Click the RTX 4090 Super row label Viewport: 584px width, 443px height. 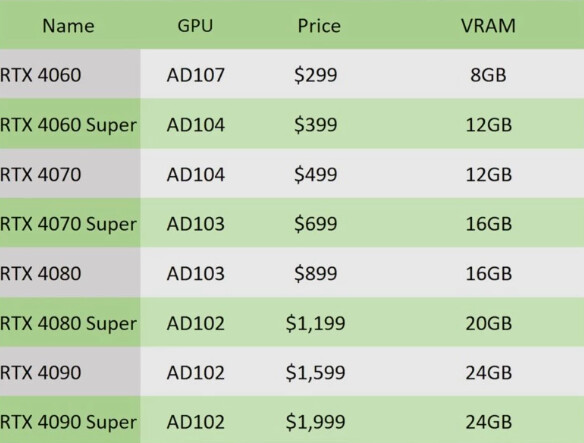[69, 422]
